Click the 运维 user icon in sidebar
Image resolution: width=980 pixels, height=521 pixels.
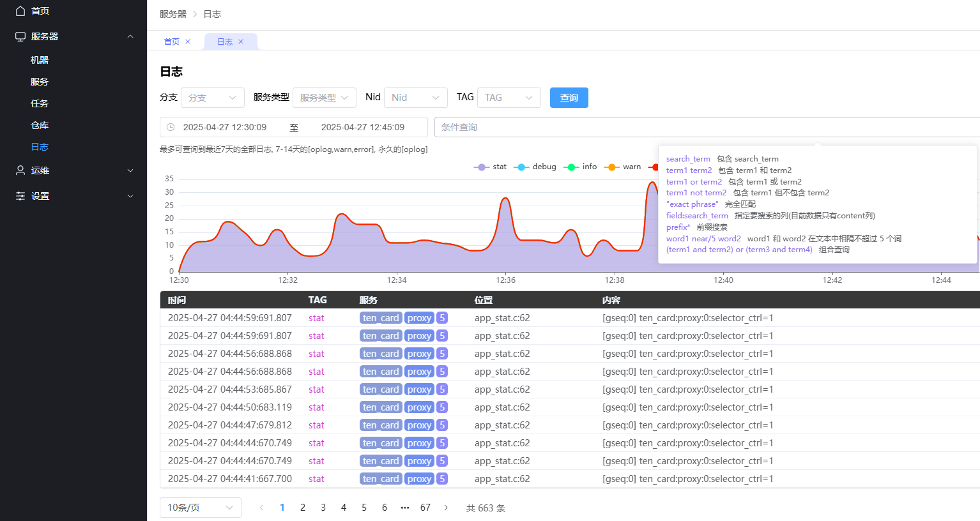pos(20,170)
